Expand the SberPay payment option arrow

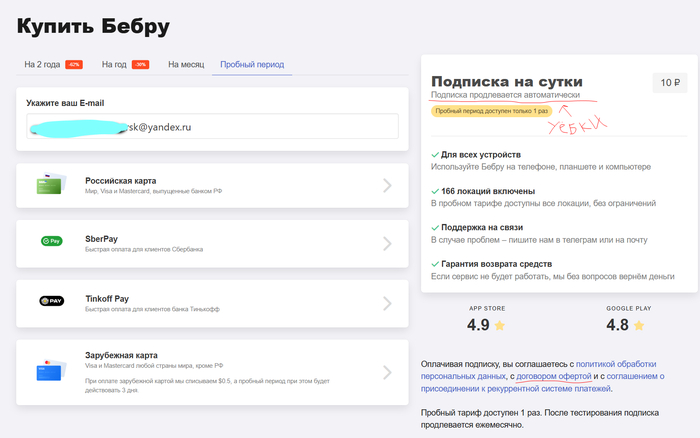(x=388, y=243)
